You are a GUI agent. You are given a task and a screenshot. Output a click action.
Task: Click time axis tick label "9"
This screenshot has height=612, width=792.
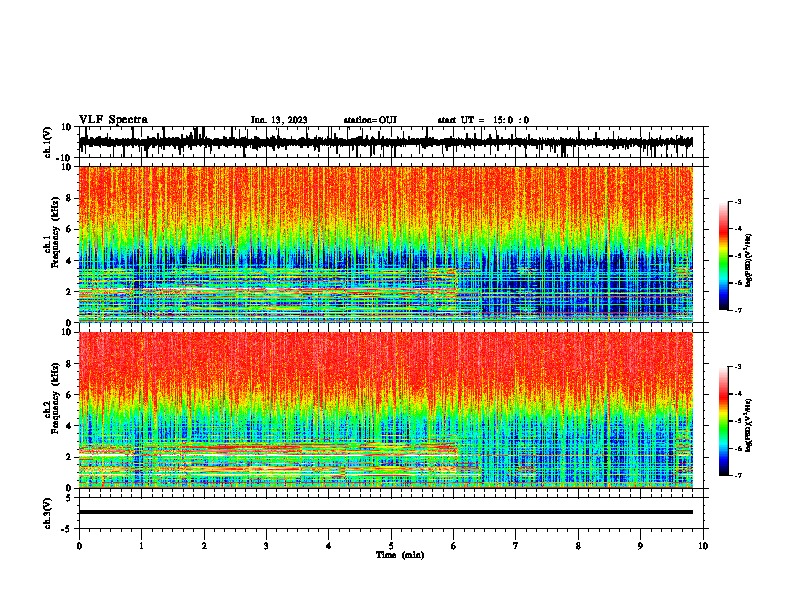[640, 546]
